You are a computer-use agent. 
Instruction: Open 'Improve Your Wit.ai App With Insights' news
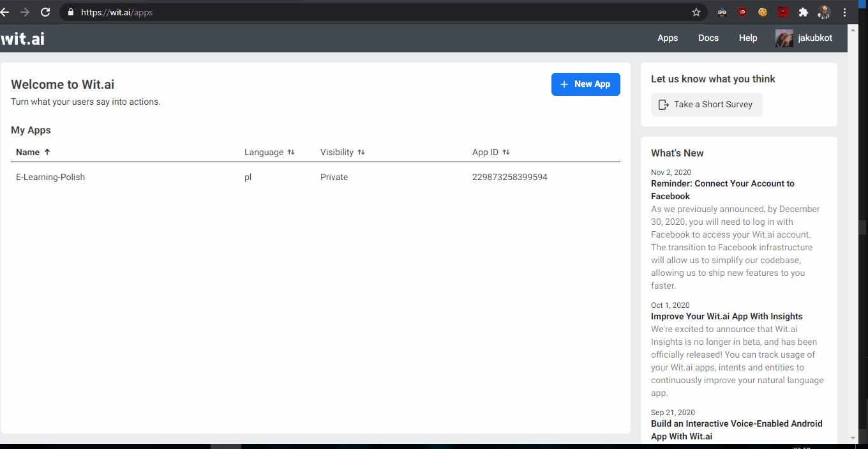(727, 316)
